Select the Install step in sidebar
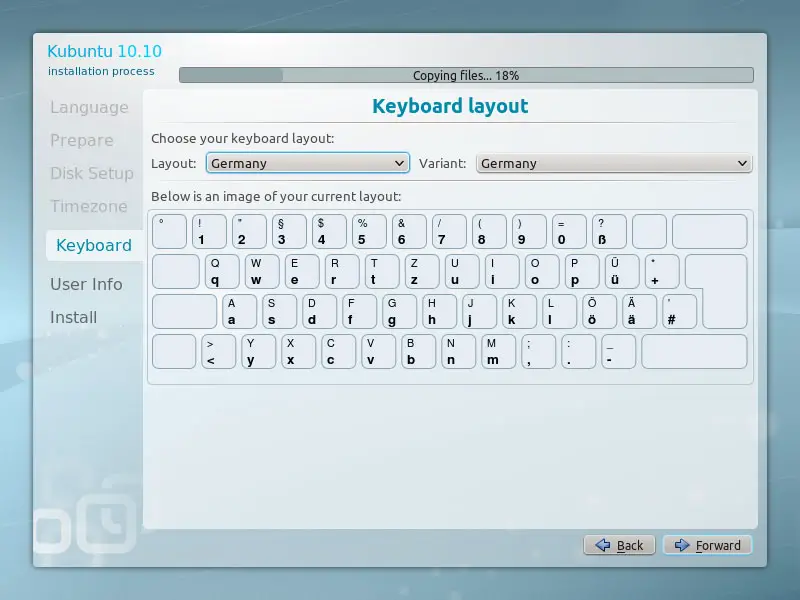The height and width of the screenshot is (600, 800). pyautogui.click(x=73, y=317)
